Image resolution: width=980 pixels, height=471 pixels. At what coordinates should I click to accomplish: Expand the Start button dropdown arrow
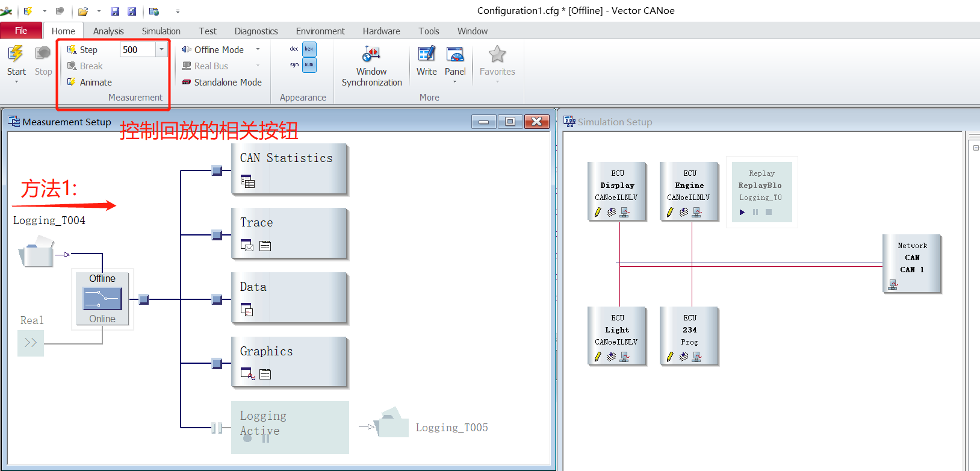click(16, 82)
